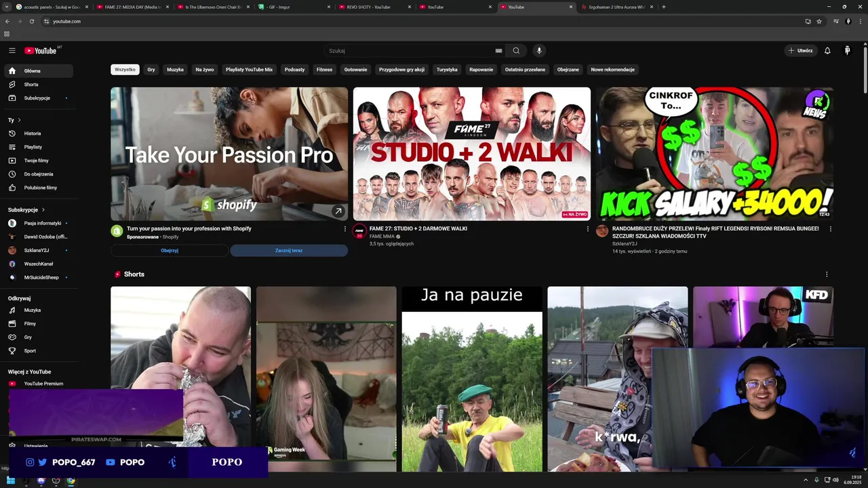Open FAME 27 STUDIO + 2 WALKI thumbnail
The width and height of the screenshot is (868, 488).
[x=472, y=154]
